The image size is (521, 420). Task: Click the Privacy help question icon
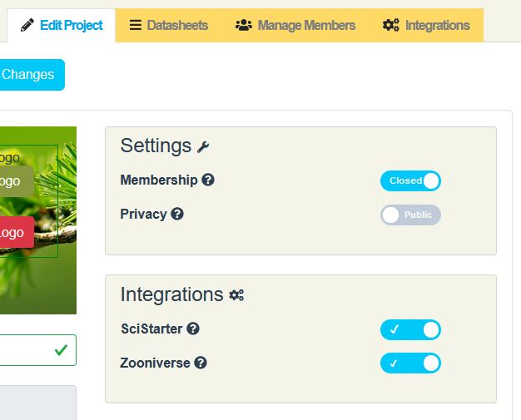click(177, 214)
